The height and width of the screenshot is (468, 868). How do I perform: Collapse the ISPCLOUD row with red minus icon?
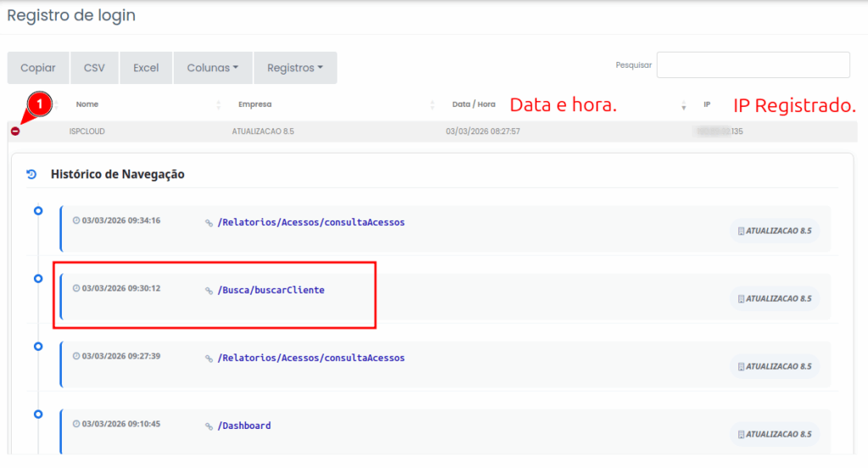pos(15,131)
